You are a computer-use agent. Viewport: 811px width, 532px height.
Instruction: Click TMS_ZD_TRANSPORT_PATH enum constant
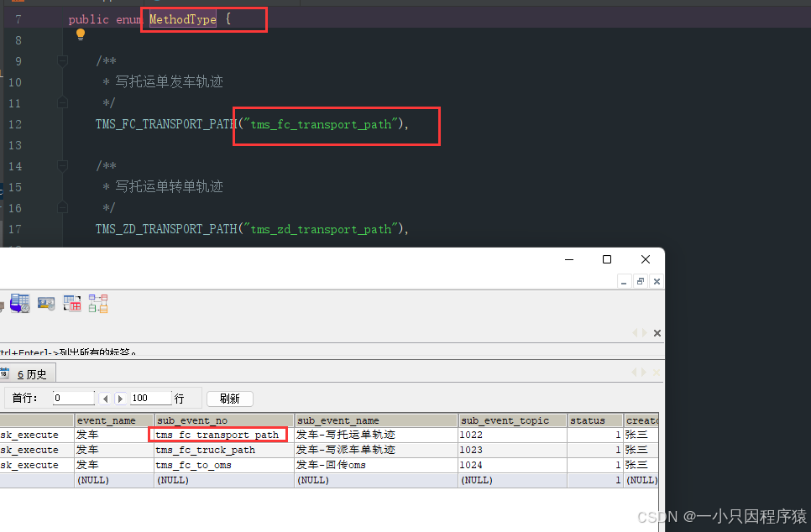coord(166,229)
